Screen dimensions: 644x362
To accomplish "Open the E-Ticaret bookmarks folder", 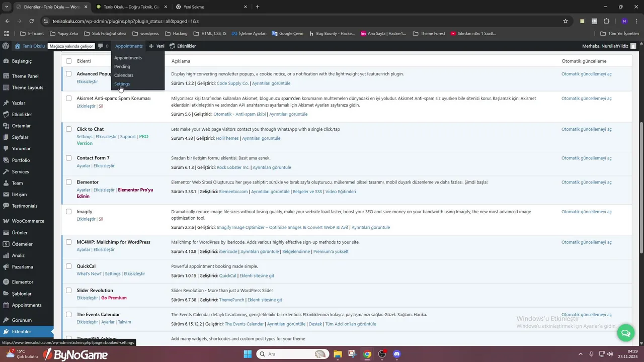I will click(32, 34).
